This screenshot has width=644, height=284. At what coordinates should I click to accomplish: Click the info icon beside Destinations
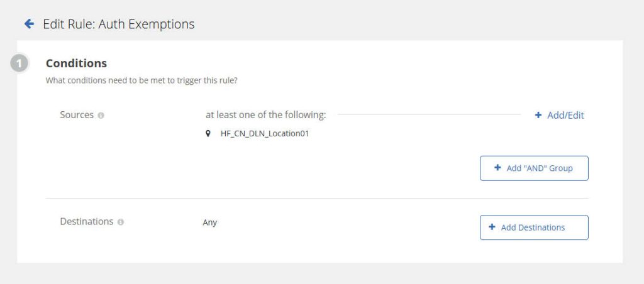[x=121, y=222]
